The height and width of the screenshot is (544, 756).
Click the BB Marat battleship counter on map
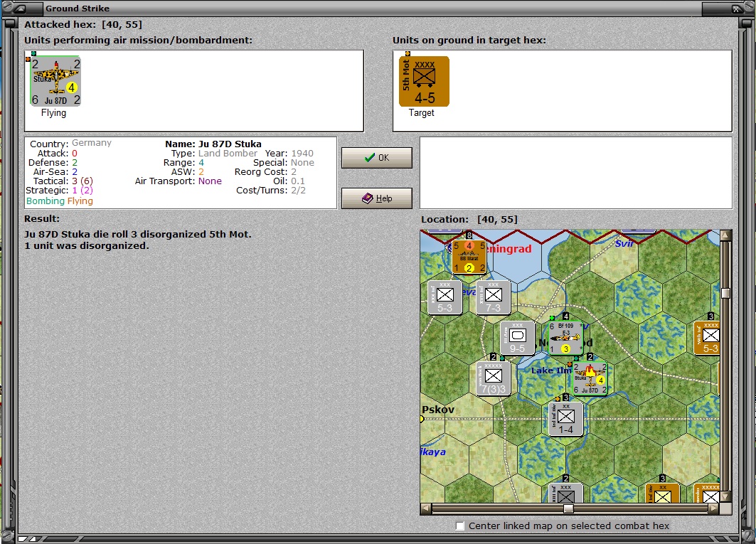click(469, 257)
